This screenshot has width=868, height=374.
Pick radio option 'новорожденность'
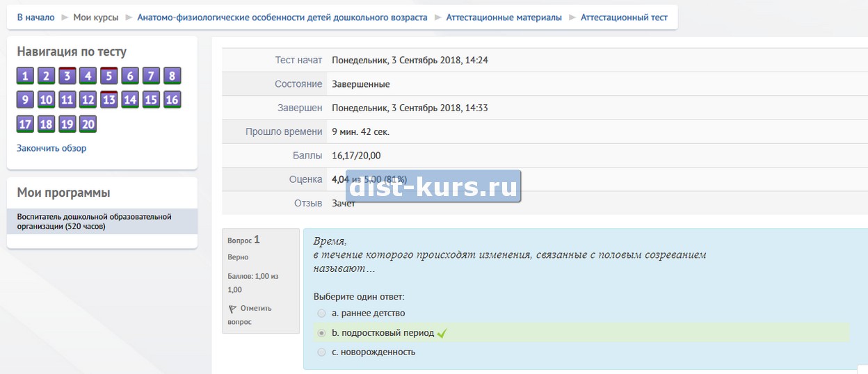click(x=321, y=352)
